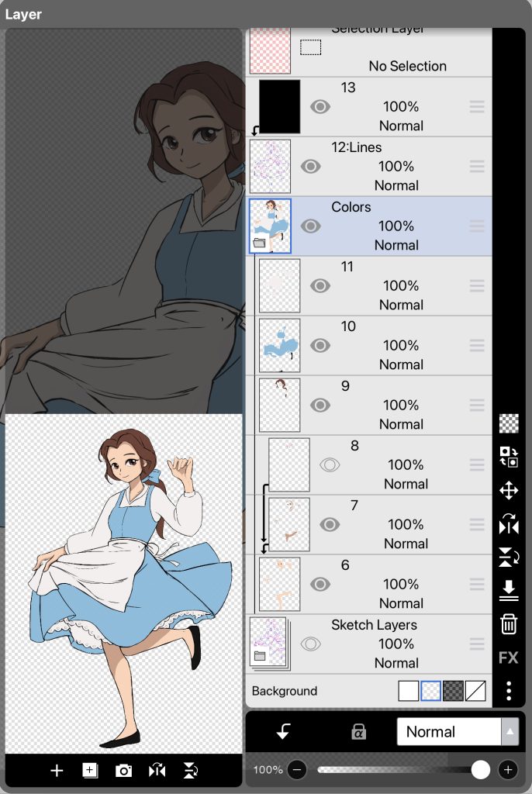Flip layer vertically from sidebar icon

coord(509,557)
